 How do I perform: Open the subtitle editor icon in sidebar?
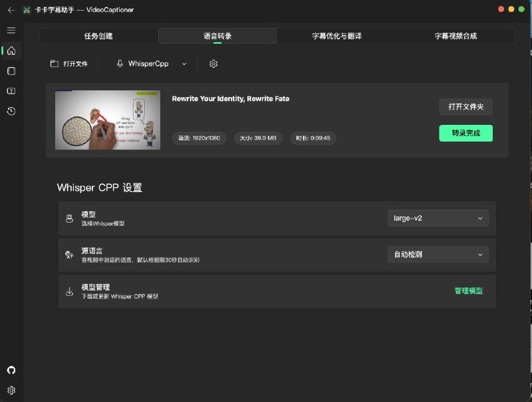point(11,91)
